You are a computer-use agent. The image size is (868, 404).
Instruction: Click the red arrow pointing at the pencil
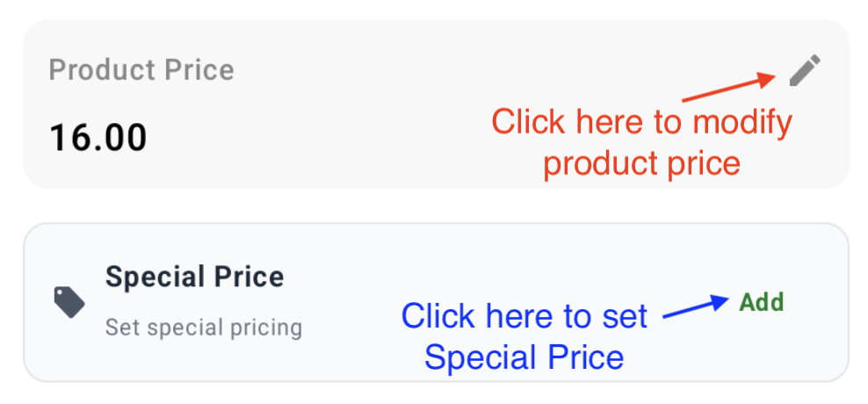(x=728, y=87)
